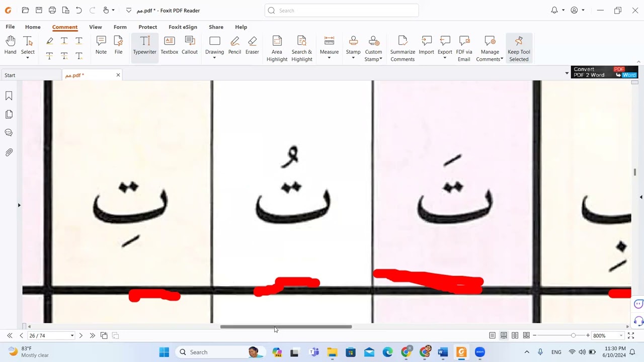Click the vertical scrollbar thumb
Viewport: 644px width, 362px height.
coord(635,172)
